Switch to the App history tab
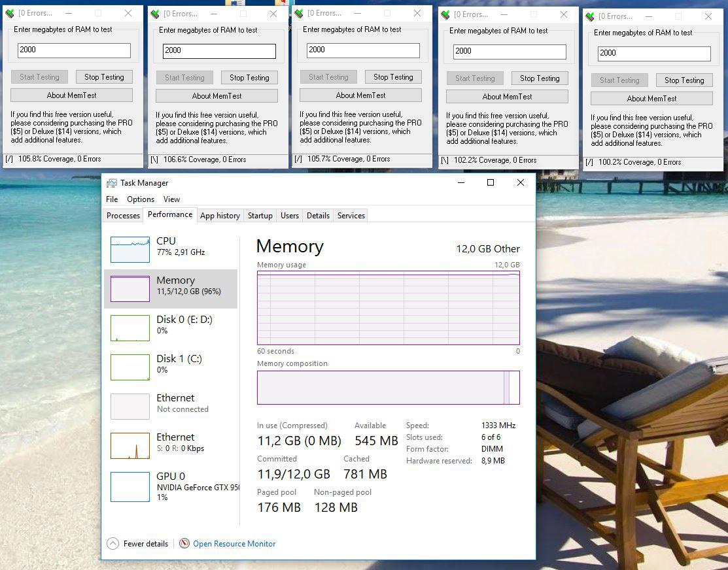This screenshot has width=728, height=570. (x=220, y=216)
